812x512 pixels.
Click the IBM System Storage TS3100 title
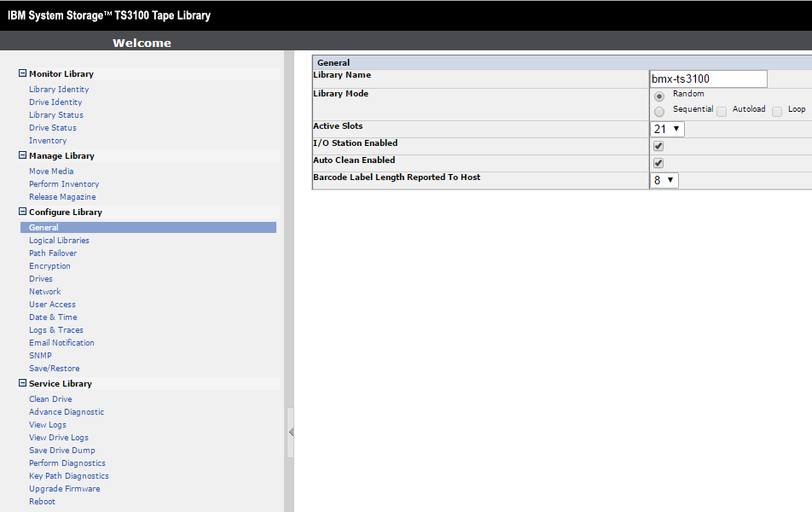tap(109, 15)
